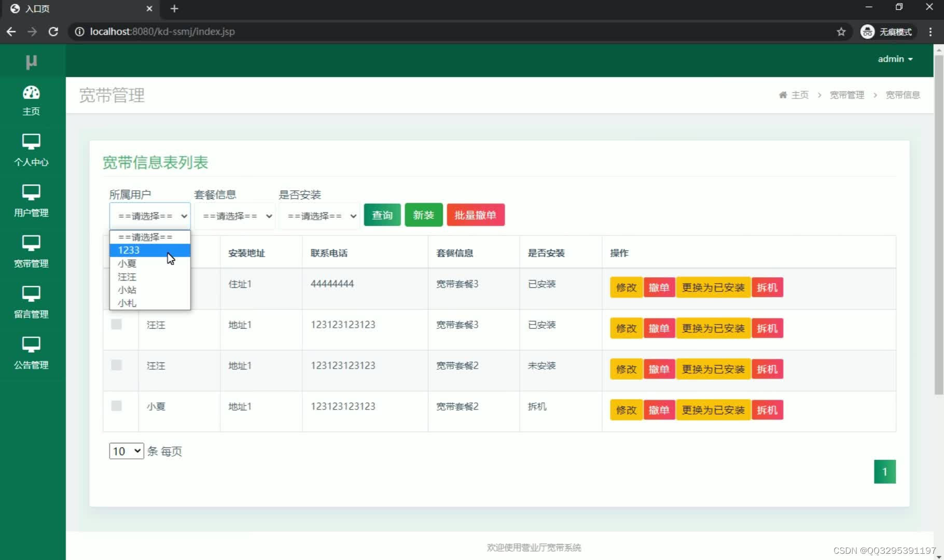Click the 宽带管理 breadcrumb link

click(847, 95)
